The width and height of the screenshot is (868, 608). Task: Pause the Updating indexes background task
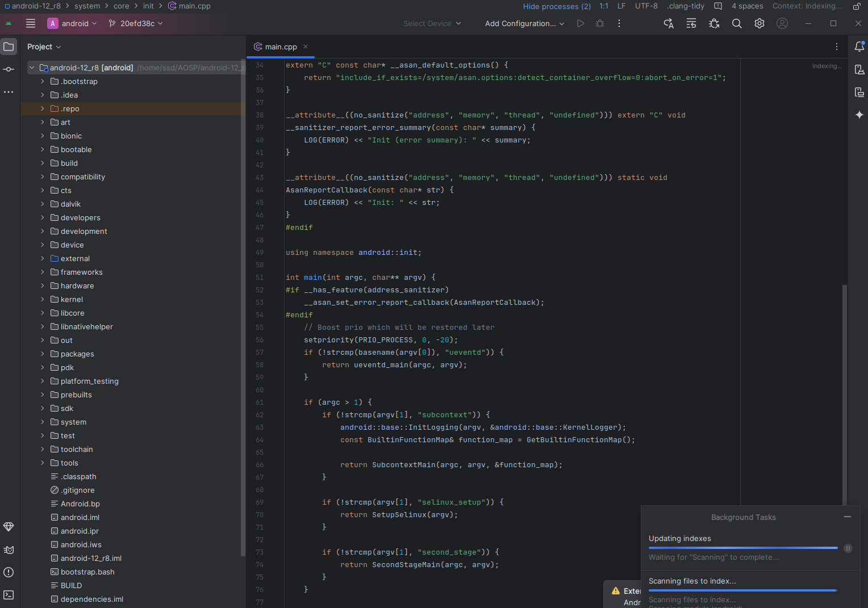point(848,548)
